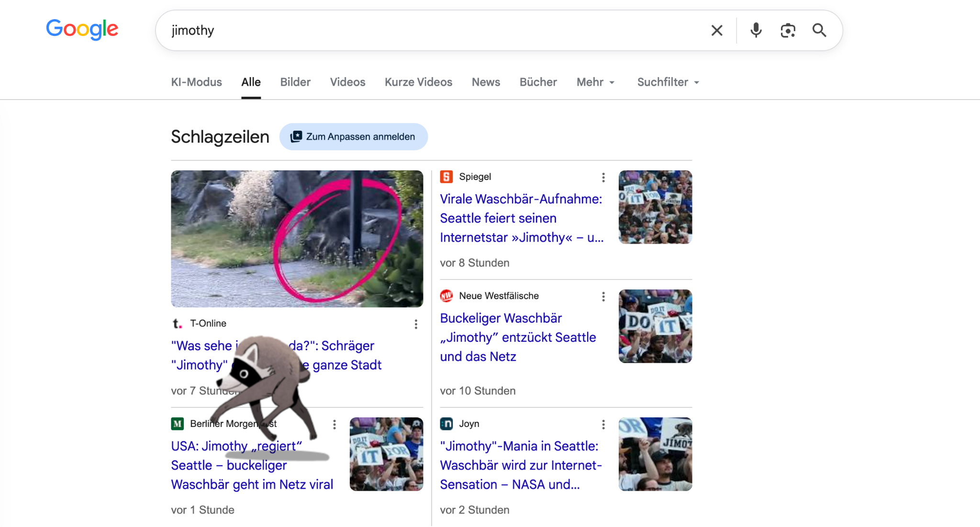Open the three-dot menu for the Spiegel article

point(603,178)
